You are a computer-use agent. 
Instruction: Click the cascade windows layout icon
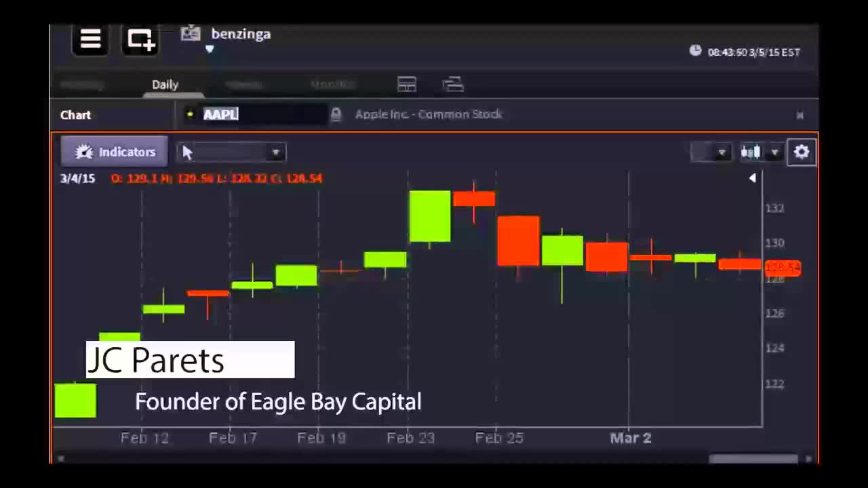pos(453,84)
